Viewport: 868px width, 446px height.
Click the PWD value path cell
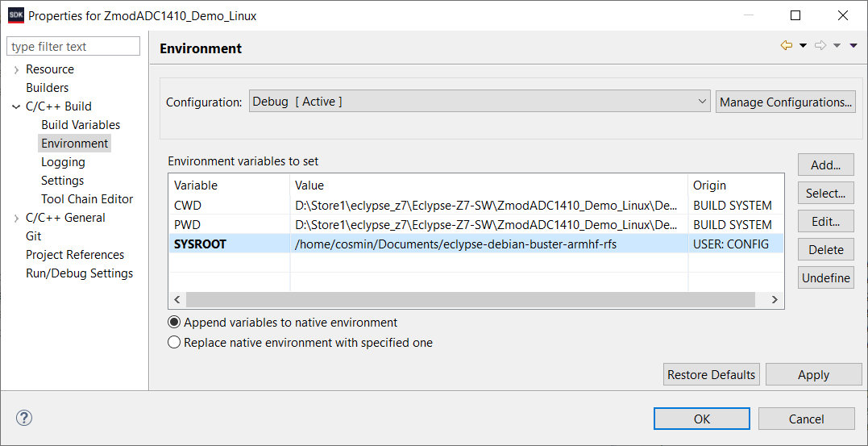[487, 224]
